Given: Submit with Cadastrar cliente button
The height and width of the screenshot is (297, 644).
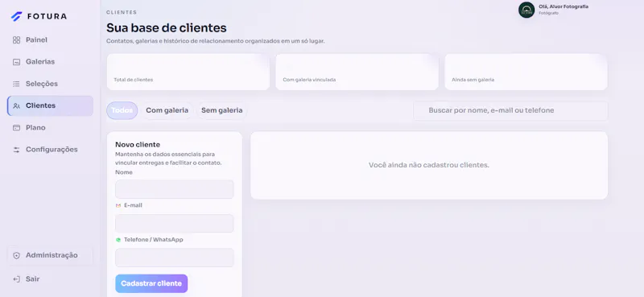Looking at the screenshot, I should 151,283.
